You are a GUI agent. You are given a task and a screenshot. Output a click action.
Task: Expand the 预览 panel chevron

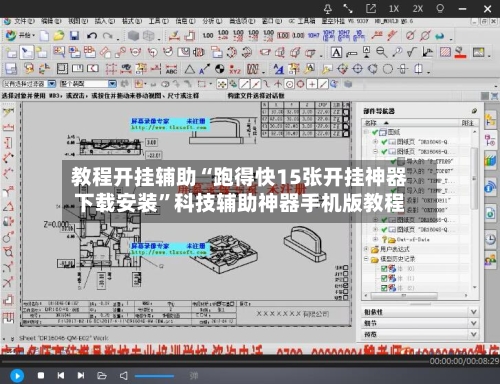point(473,334)
